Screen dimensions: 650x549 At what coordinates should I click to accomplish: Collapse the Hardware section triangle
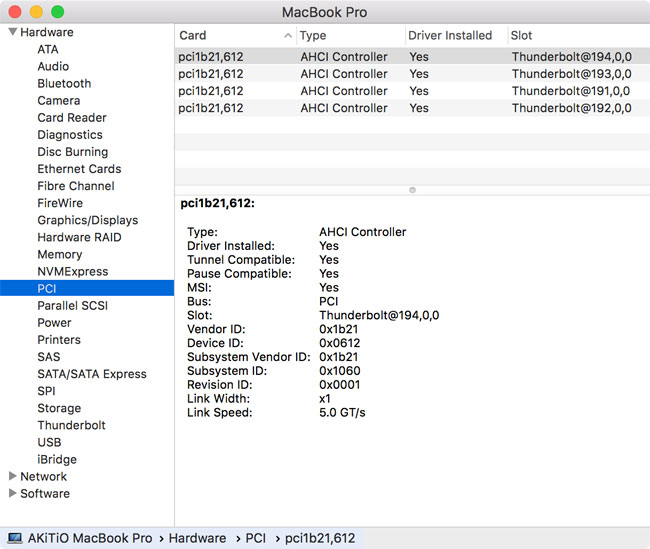click(12, 32)
